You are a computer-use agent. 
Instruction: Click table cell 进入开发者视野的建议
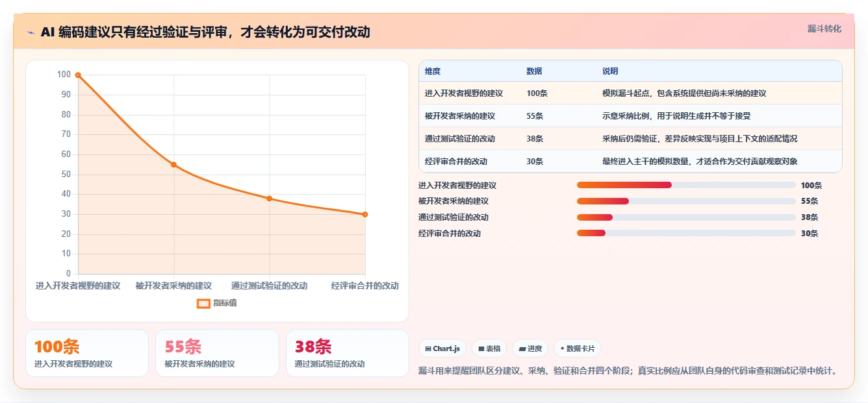[464, 93]
